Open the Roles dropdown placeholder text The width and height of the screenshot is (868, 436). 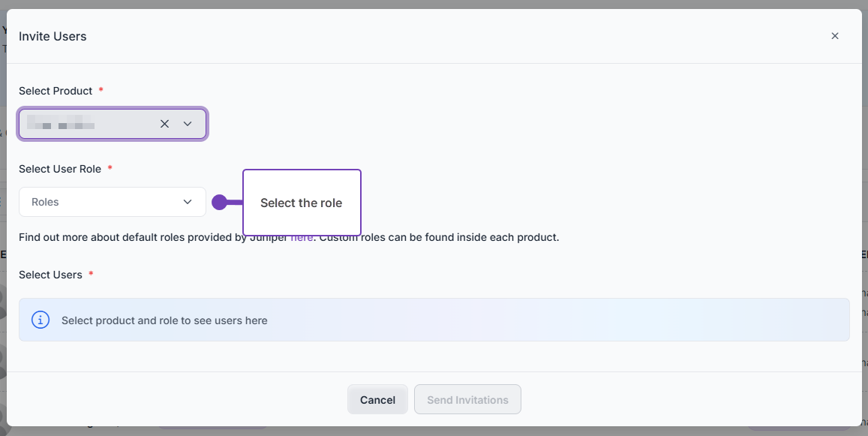pyautogui.click(x=45, y=202)
